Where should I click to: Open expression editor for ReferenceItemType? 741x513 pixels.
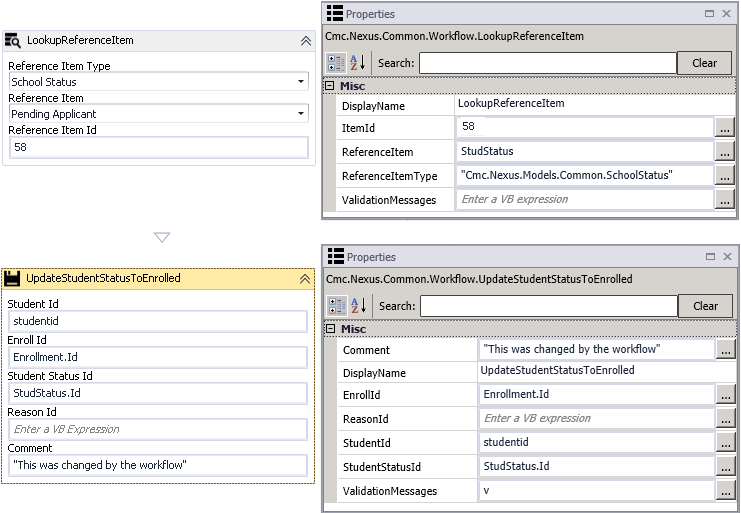point(724,176)
